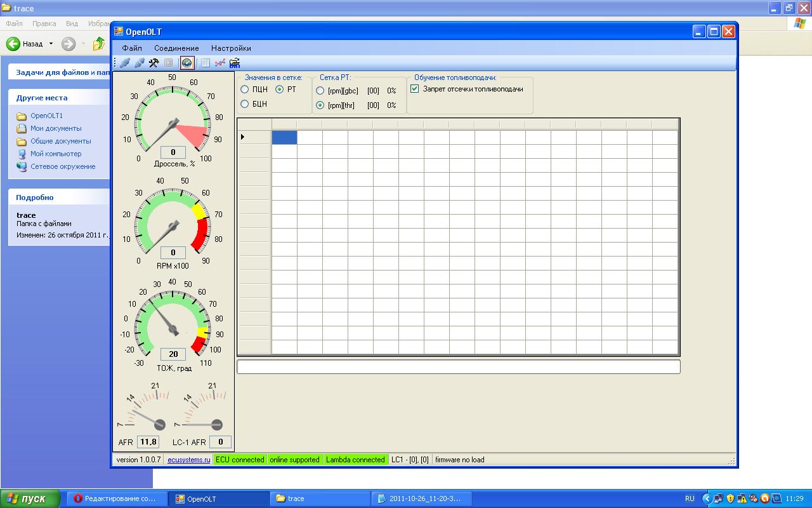The width and height of the screenshot is (812, 508).
Task: Click the yellow security shield tray icon
Action: (x=731, y=498)
